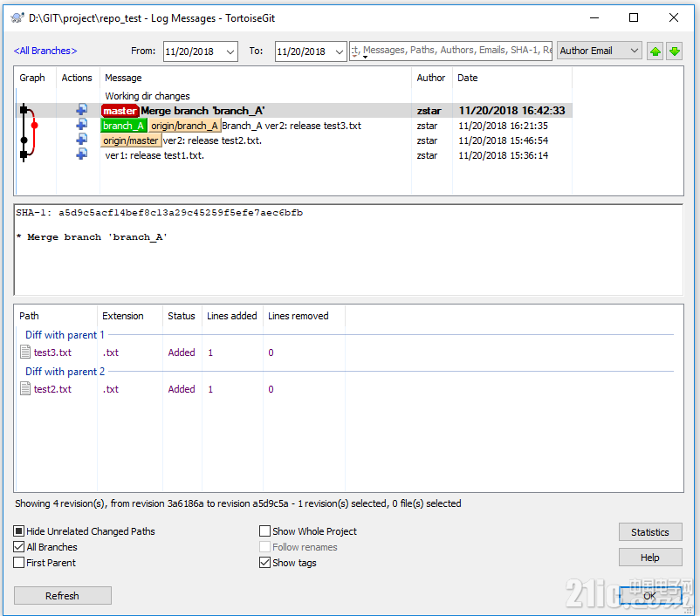Sort files by Status column header
The width and height of the screenshot is (700, 616).
182,316
